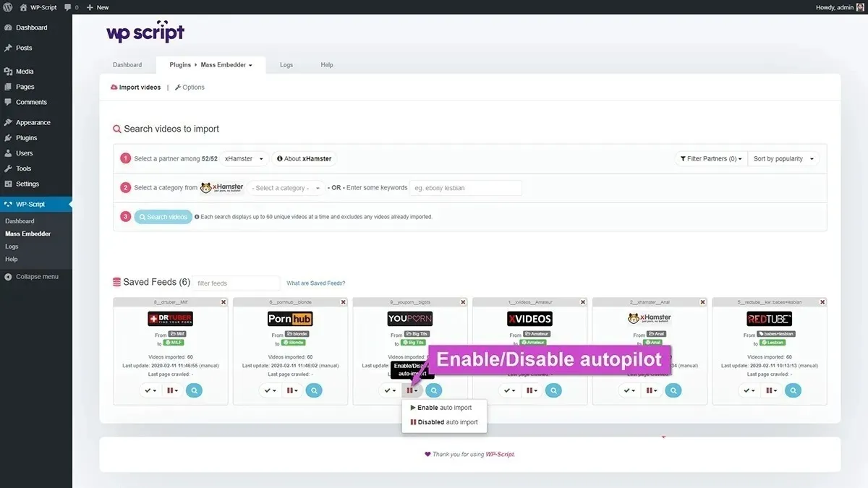Choose Enable auto import menu option

point(445,408)
